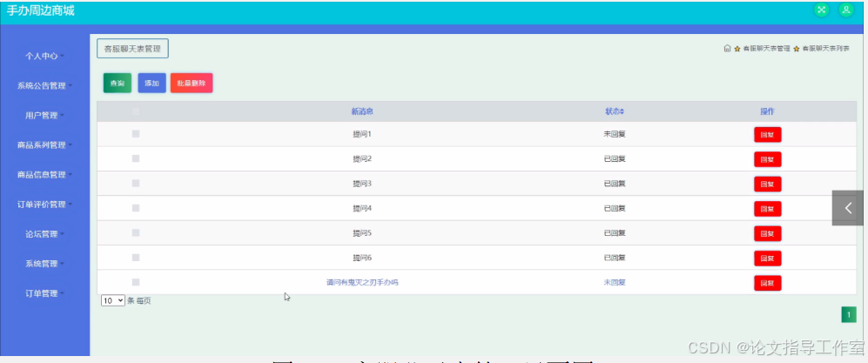This screenshot has height=363, width=868.
Task: Click 回复 button for 请问有鬼灭之刃手办吗
Action: click(x=767, y=283)
